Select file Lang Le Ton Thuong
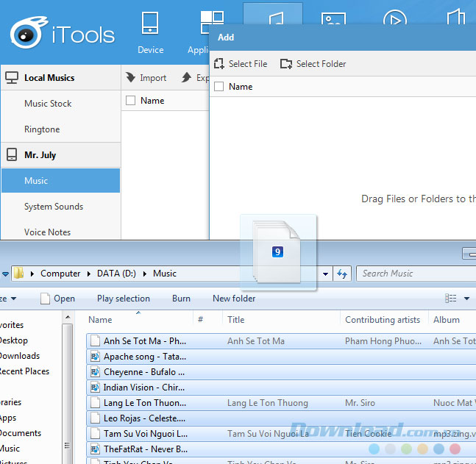 coord(144,403)
